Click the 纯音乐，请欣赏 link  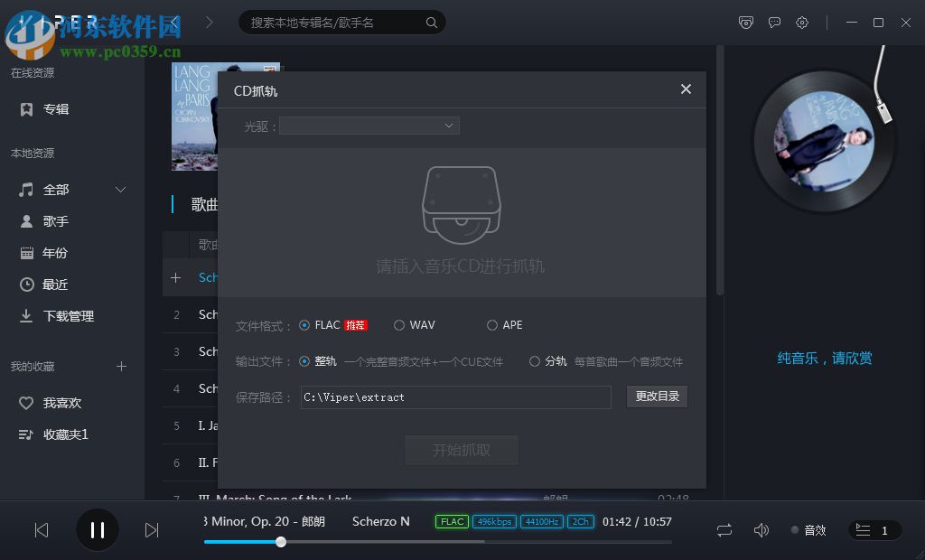(824, 358)
